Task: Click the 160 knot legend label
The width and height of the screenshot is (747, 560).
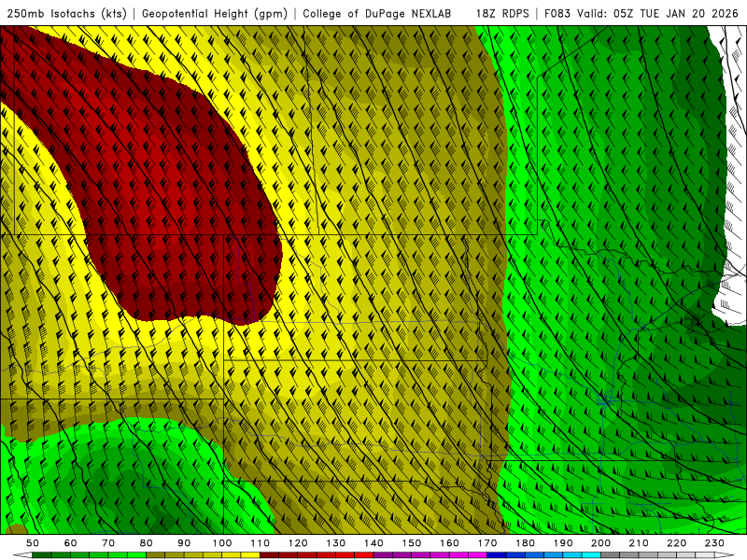Action: point(449,543)
